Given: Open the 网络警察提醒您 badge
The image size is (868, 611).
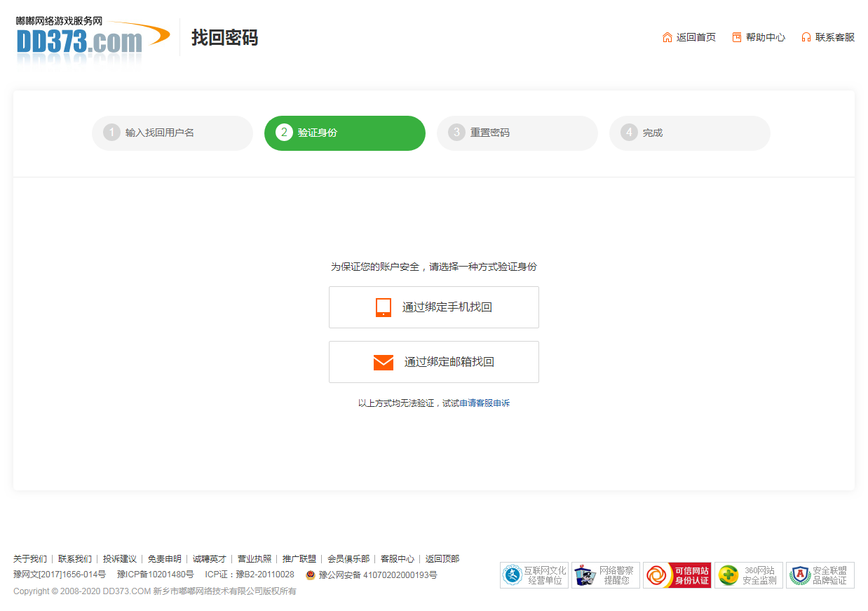Looking at the screenshot, I should pyautogui.click(x=606, y=575).
